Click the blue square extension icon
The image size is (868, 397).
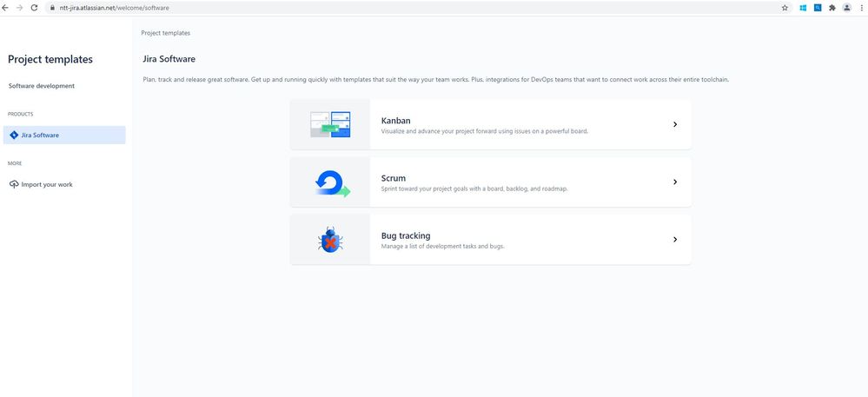tap(818, 8)
